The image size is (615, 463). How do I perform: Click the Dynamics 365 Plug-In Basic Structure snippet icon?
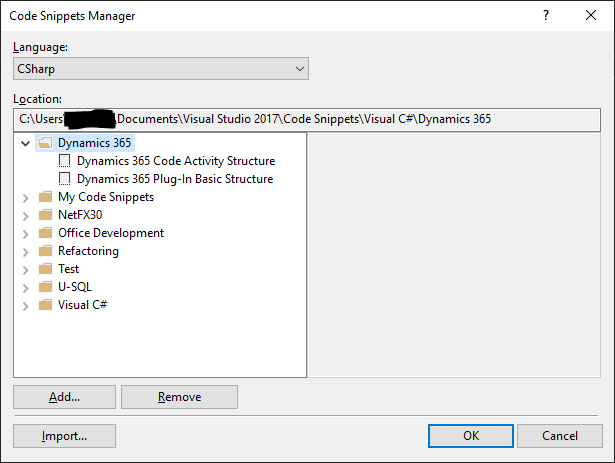pyautogui.click(x=65, y=179)
